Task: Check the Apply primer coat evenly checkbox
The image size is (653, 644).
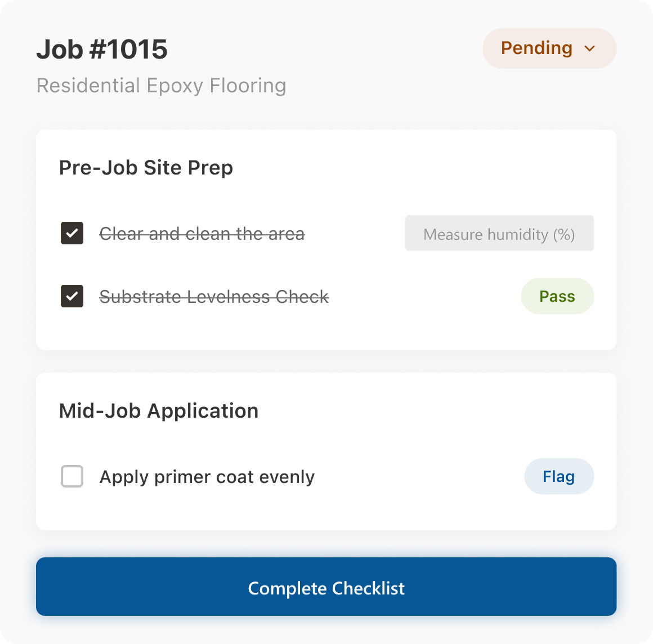Action: (x=72, y=476)
